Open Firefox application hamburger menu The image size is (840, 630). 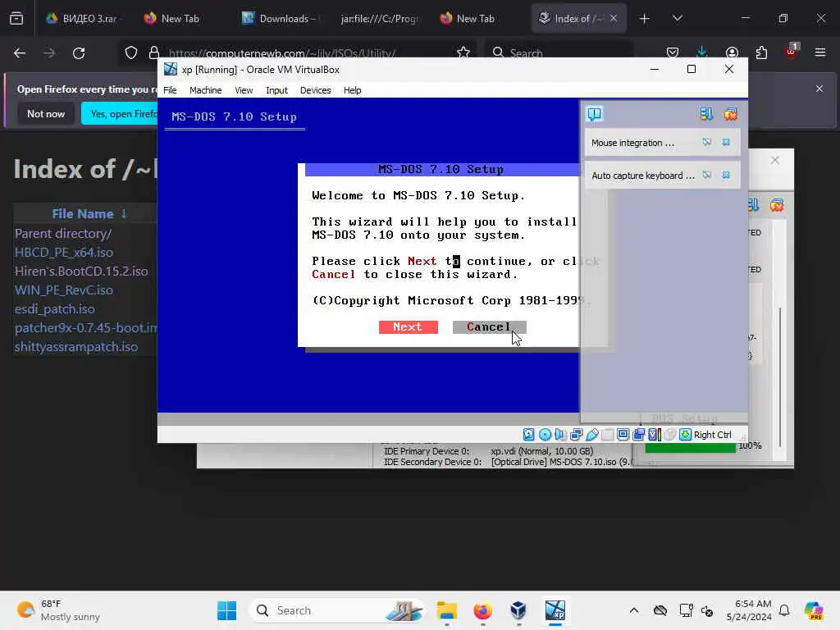[820, 52]
